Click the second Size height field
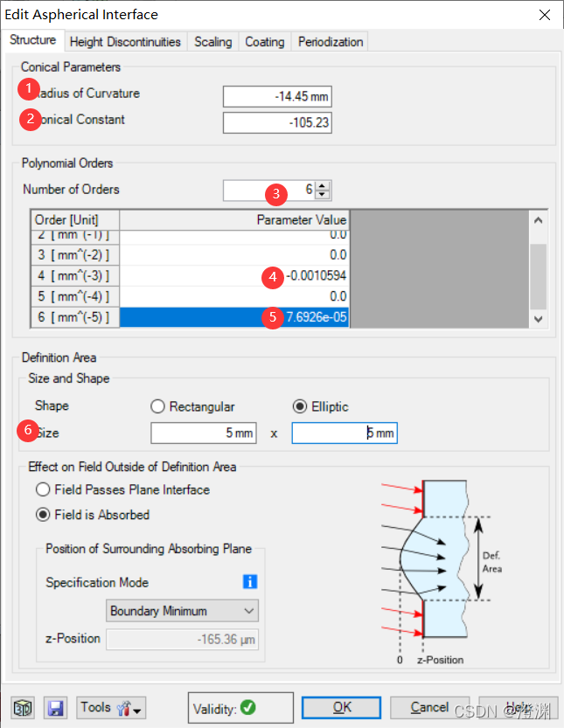Viewport: 564px width, 728px height. [345, 433]
